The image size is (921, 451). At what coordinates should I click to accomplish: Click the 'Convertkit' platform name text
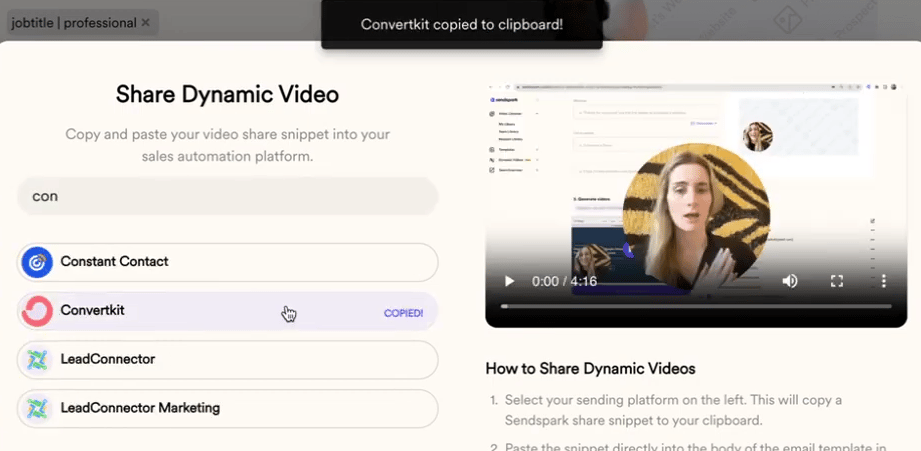click(92, 311)
